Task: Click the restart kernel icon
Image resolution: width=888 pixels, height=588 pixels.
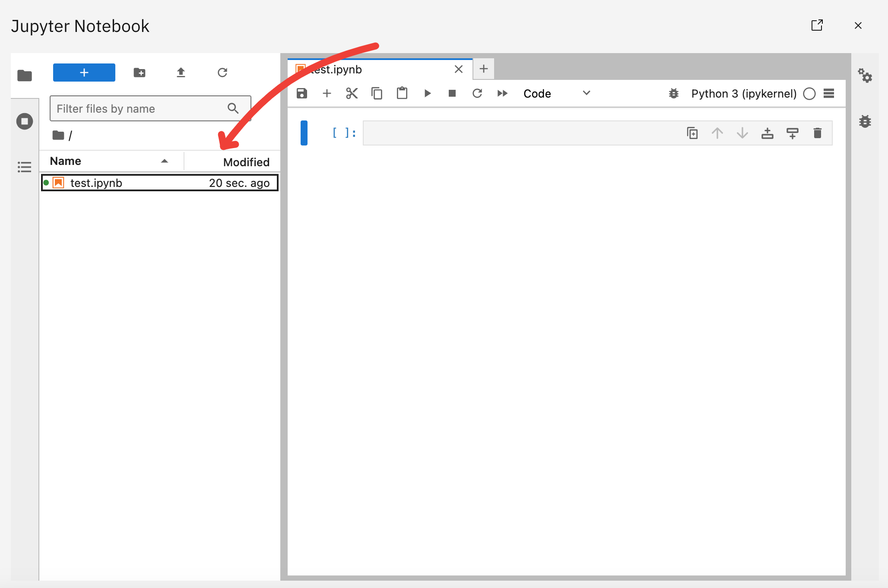Action: pyautogui.click(x=478, y=92)
